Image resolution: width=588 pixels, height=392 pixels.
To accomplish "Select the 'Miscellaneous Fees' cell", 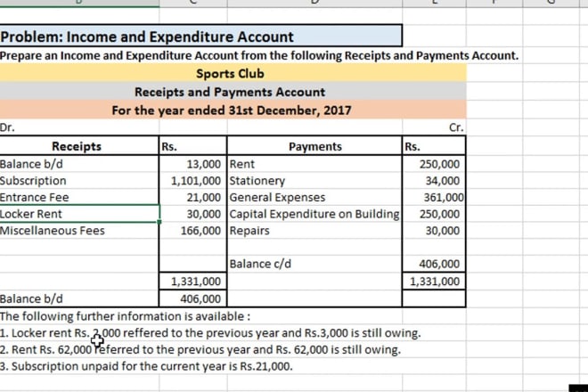I will point(79,231).
